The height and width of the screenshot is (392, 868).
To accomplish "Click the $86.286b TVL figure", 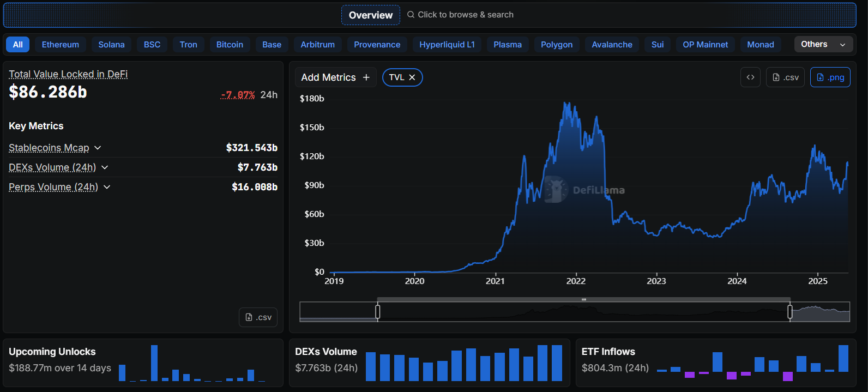I will pyautogui.click(x=48, y=92).
